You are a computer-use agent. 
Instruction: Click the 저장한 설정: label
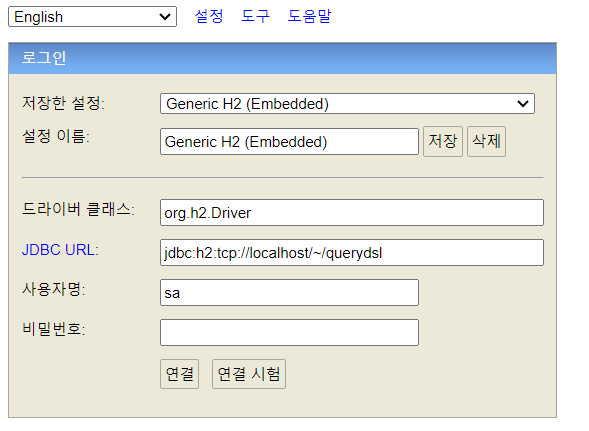(63, 103)
